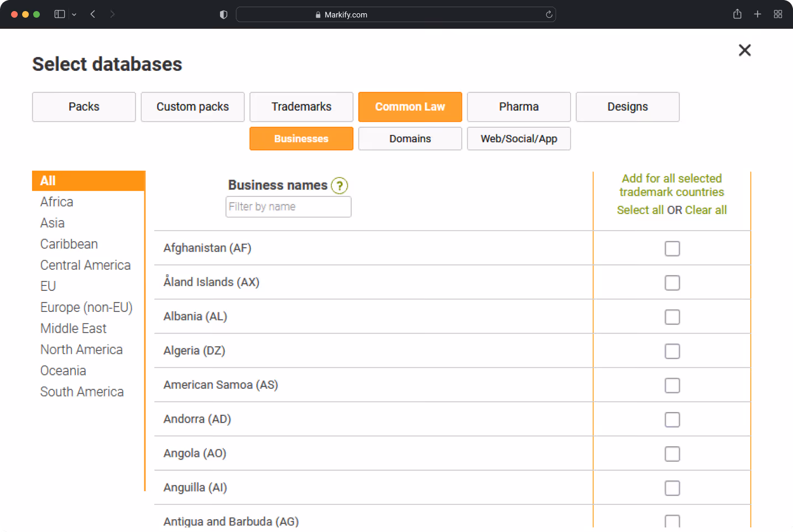Switch to the Trademarks tab
This screenshot has height=532, width=793.
coord(301,107)
